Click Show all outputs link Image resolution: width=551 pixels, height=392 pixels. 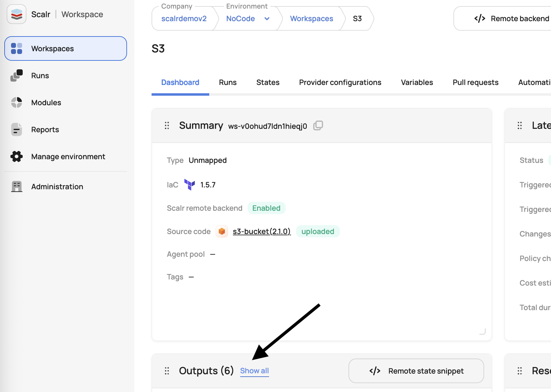(x=254, y=371)
